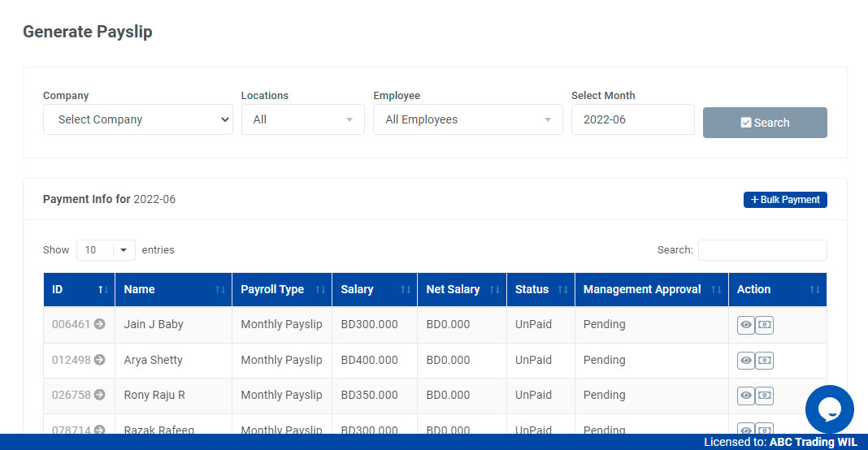
Task: Click the Bulk Payment button
Action: pos(785,200)
